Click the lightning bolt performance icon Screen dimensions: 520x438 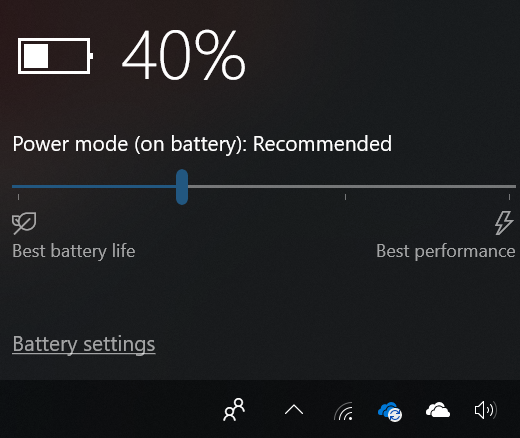pyautogui.click(x=504, y=223)
